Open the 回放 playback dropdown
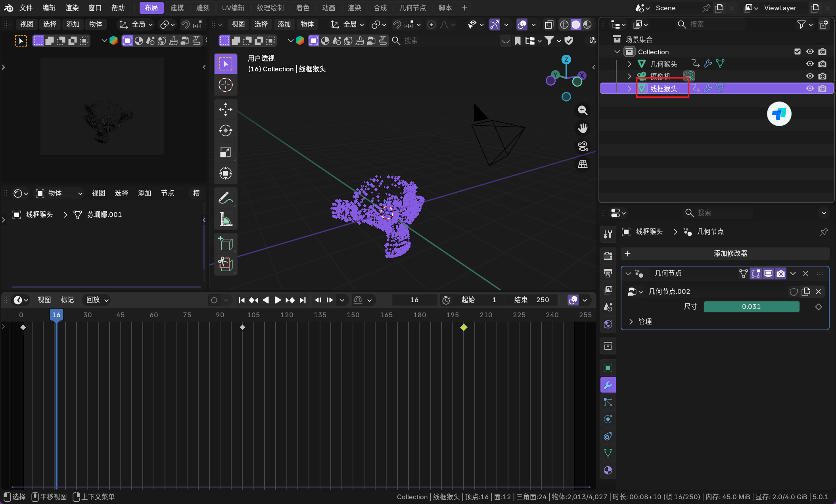The height and width of the screenshot is (504, 836). pyautogui.click(x=97, y=300)
